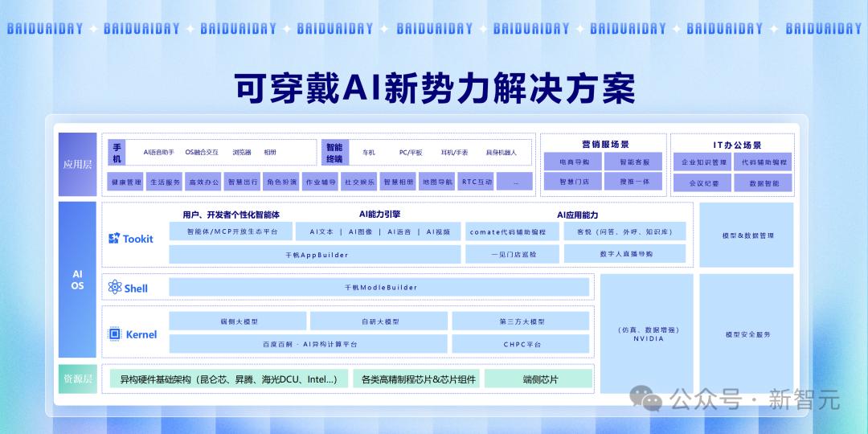This screenshot has height=434, width=868.
Task: Click the green 端侧芯片 box
Action: click(x=538, y=379)
